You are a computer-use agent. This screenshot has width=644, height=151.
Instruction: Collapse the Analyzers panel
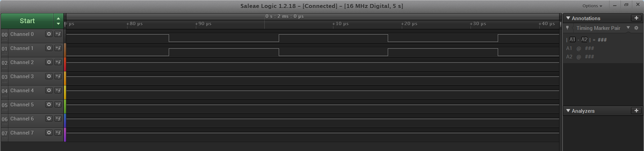[x=568, y=111]
